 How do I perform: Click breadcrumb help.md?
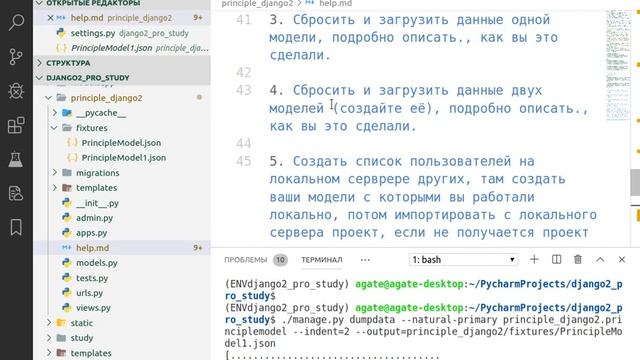point(335,3)
